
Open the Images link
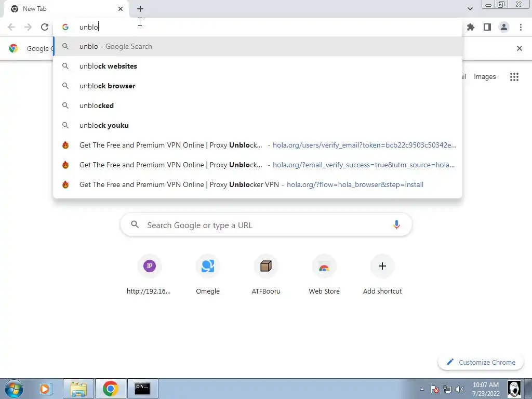485,77
